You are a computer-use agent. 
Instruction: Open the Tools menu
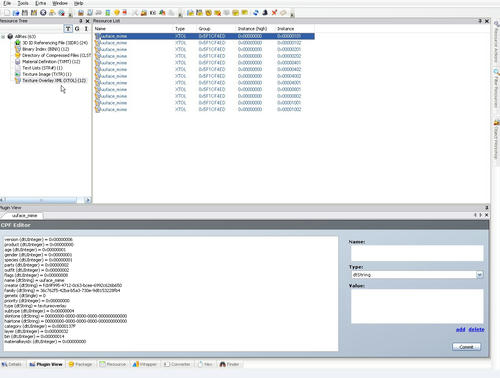pyautogui.click(x=23, y=3)
